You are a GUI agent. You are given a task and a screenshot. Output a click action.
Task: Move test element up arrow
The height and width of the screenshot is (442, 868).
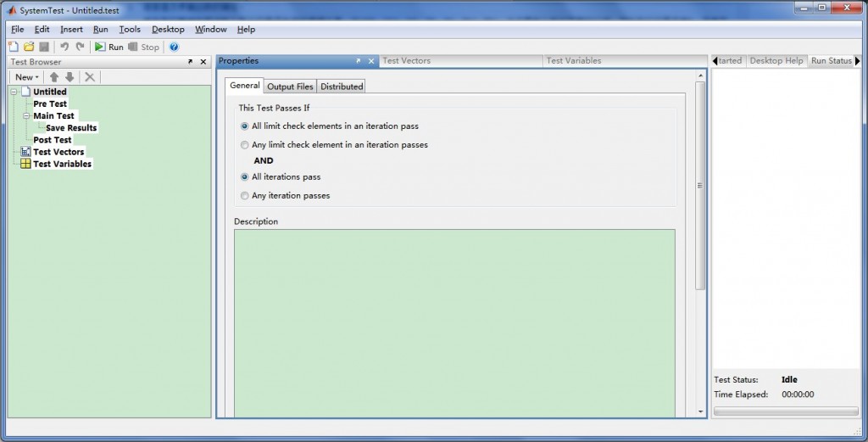coord(53,77)
